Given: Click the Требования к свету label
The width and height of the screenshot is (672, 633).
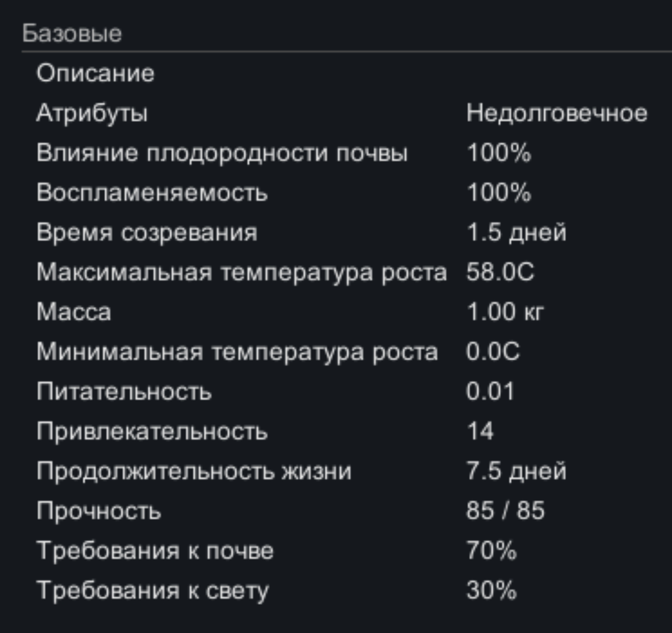Looking at the screenshot, I should point(153,590).
